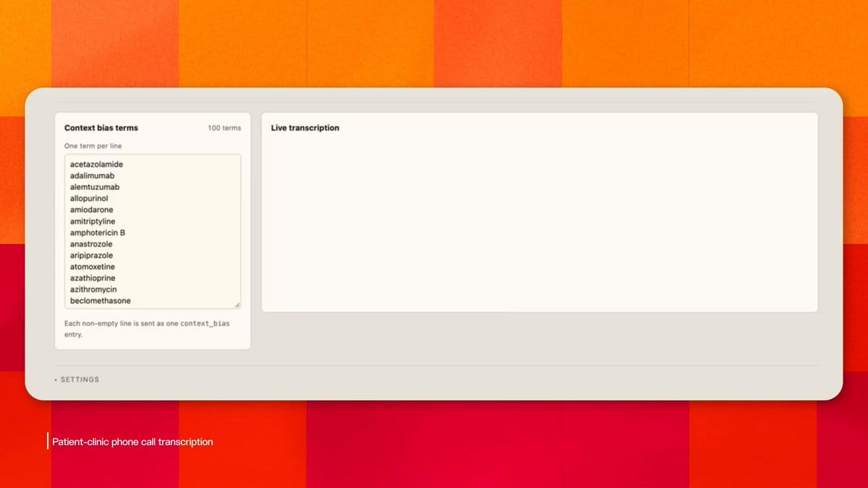Click the 'anastrozole' term line
868x488 pixels.
[91, 244]
